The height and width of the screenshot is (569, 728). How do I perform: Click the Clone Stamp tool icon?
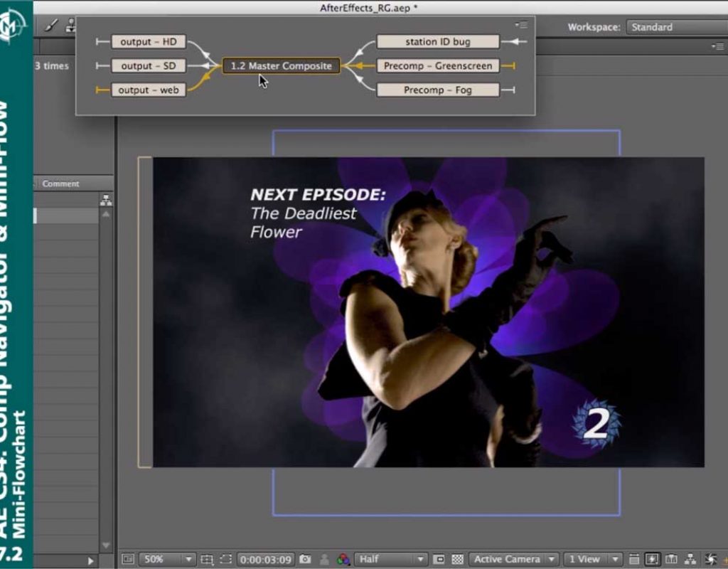pyautogui.click(x=70, y=26)
